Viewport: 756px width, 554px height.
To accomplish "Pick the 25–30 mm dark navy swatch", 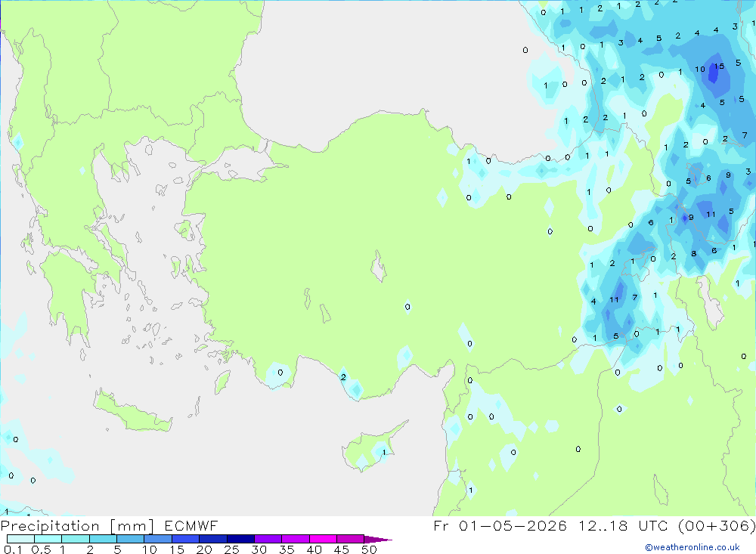I will coord(240,539).
